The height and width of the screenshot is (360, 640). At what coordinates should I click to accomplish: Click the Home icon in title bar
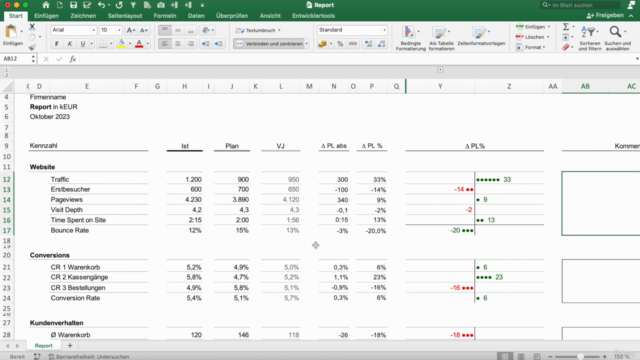(x=46, y=5)
